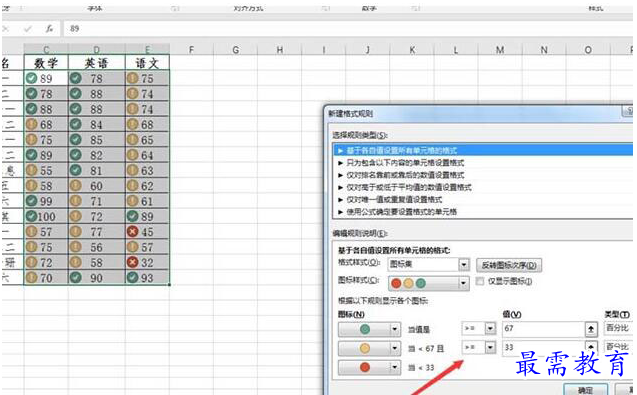This screenshot has height=395, width=637.
Task: Click the 确定 OK button
Action: coord(585,389)
